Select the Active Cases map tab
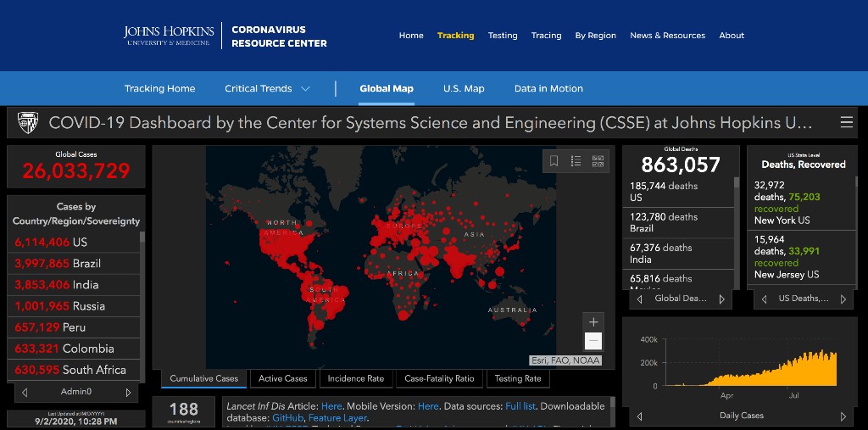The image size is (868, 430). click(x=283, y=379)
